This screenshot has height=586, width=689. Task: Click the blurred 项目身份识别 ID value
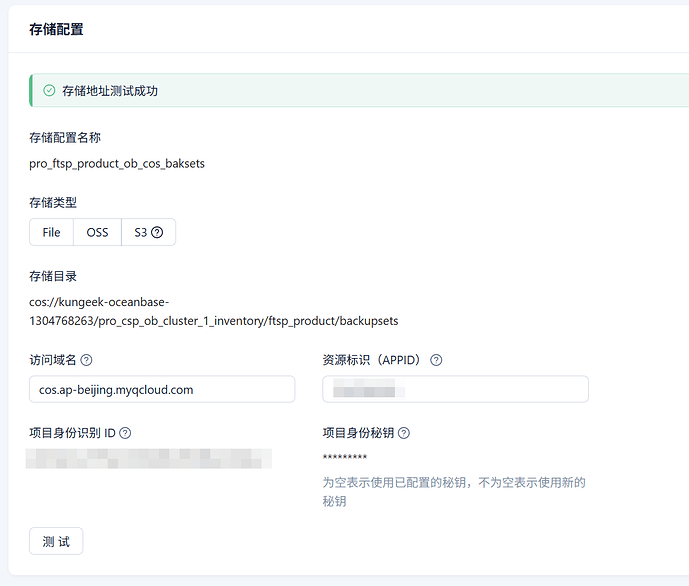click(x=150, y=459)
